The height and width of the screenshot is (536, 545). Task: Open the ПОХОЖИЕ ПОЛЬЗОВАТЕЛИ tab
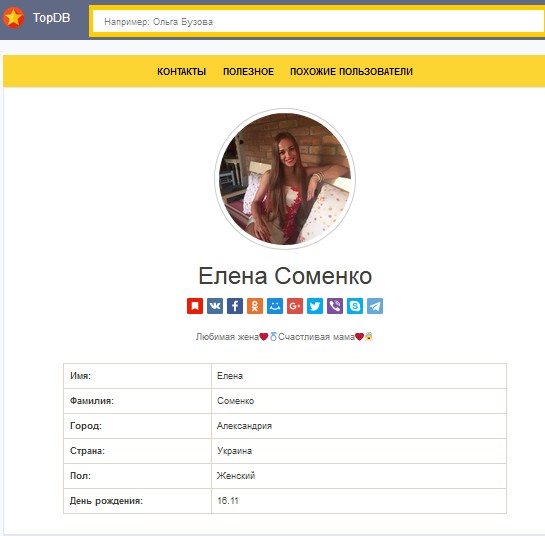click(351, 72)
